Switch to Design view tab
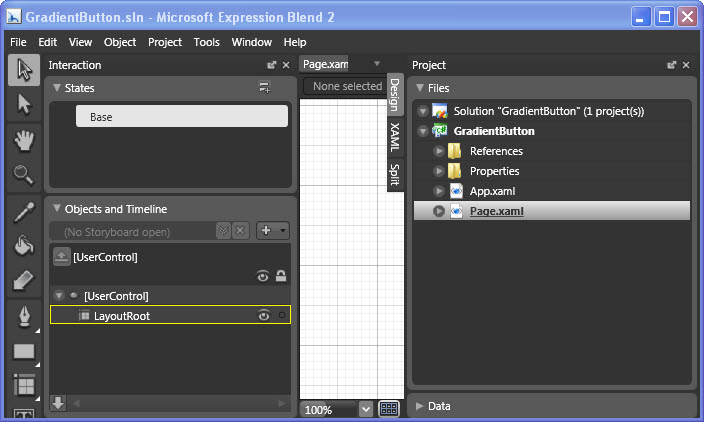The width and height of the screenshot is (704, 422). tap(395, 94)
